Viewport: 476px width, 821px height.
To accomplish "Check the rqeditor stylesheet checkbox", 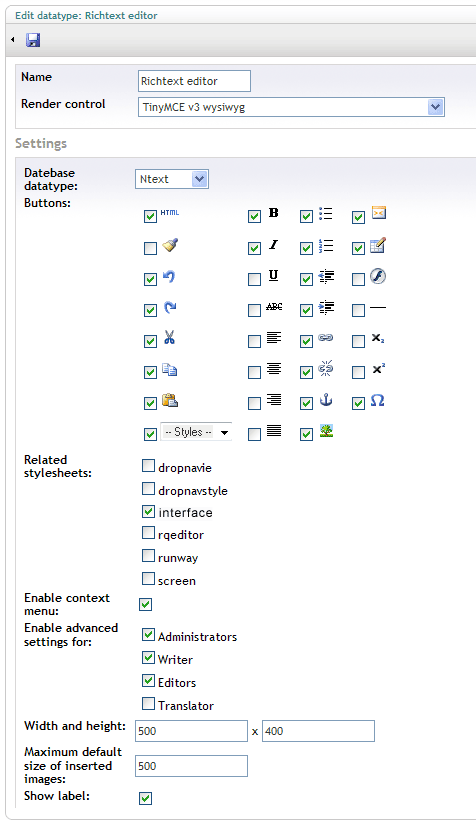I will pyautogui.click(x=149, y=533).
